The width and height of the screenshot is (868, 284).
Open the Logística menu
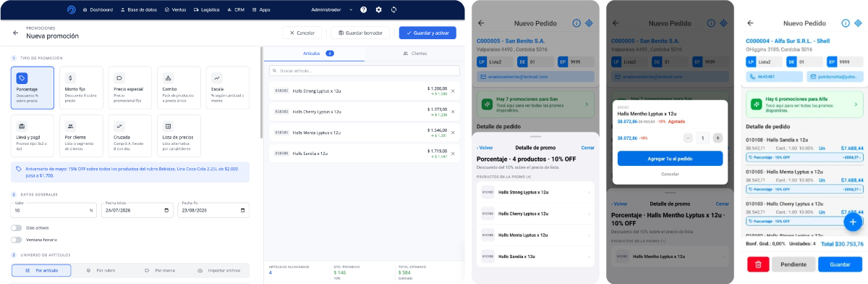pyautogui.click(x=206, y=9)
